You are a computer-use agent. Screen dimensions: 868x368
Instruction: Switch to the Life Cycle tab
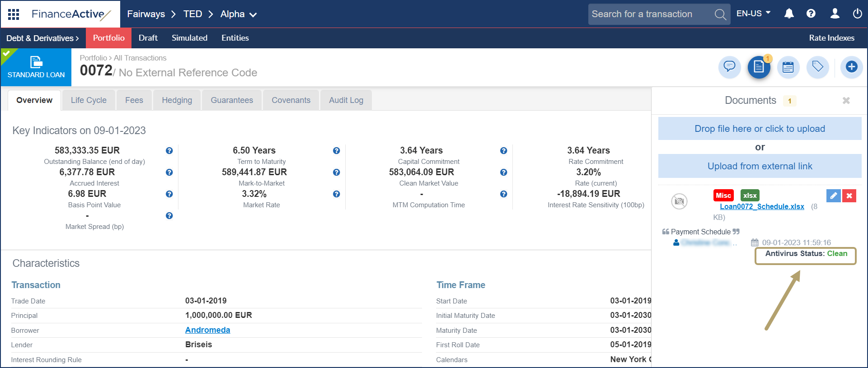click(x=89, y=100)
